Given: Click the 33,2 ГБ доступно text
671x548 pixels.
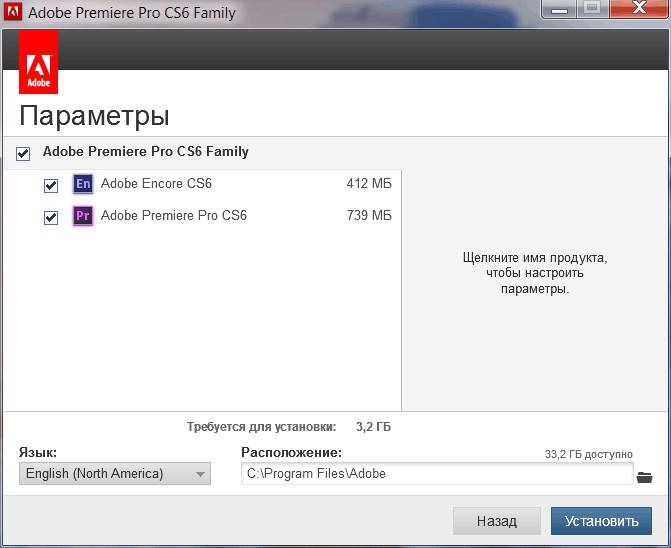Looking at the screenshot, I should [x=588, y=454].
